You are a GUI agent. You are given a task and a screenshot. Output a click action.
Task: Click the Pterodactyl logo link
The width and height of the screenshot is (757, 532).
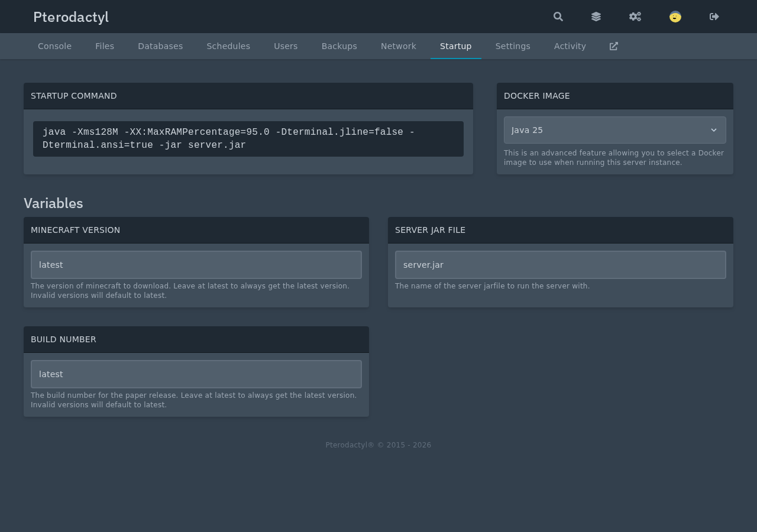[x=71, y=17]
